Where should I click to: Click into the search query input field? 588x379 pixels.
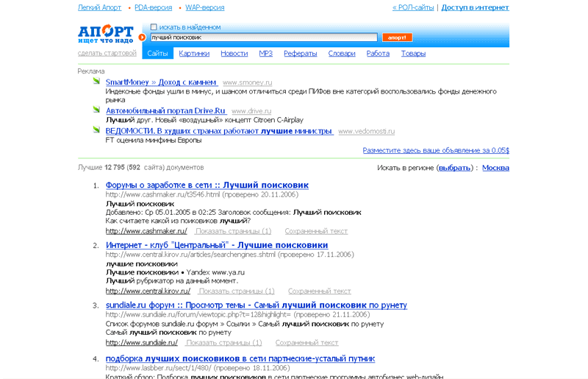tap(263, 37)
